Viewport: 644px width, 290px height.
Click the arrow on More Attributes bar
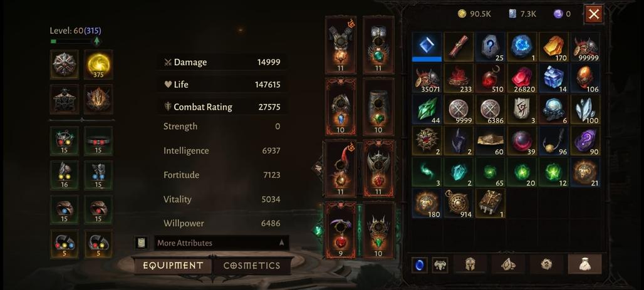(282, 243)
